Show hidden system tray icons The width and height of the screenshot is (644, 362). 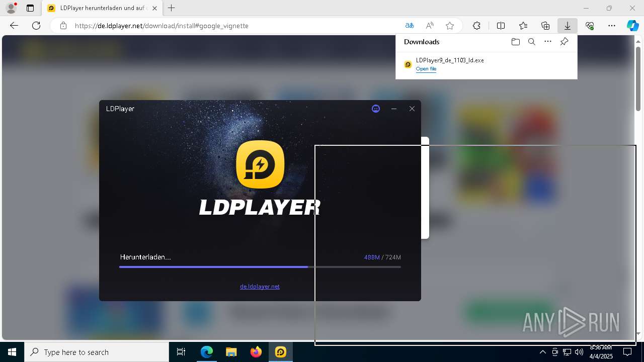pyautogui.click(x=543, y=352)
